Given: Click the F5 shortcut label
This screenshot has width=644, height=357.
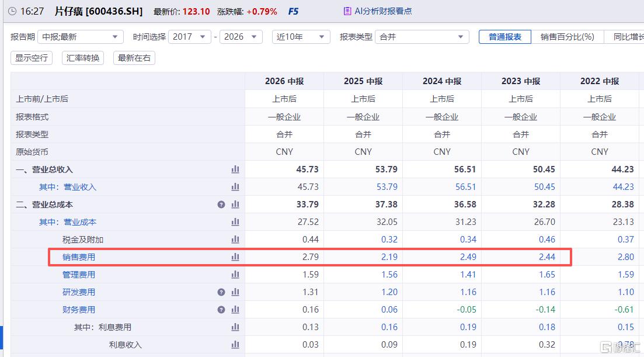Looking at the screenshot, I should [x=293, y=12].
